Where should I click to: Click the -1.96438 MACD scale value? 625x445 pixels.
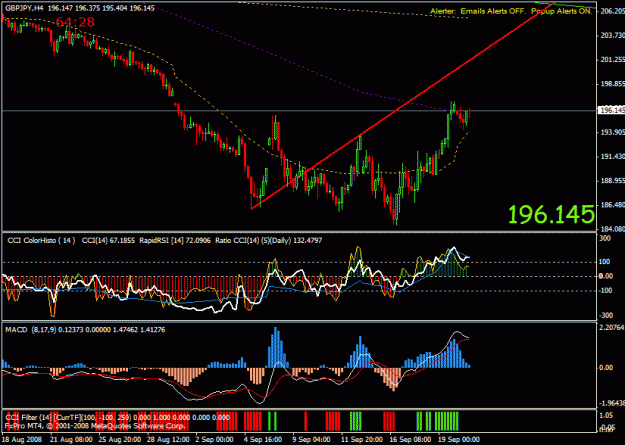[612, 404]
